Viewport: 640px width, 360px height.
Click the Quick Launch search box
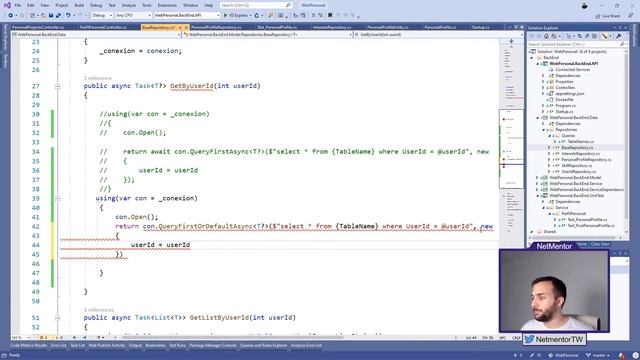coord(256,5)
